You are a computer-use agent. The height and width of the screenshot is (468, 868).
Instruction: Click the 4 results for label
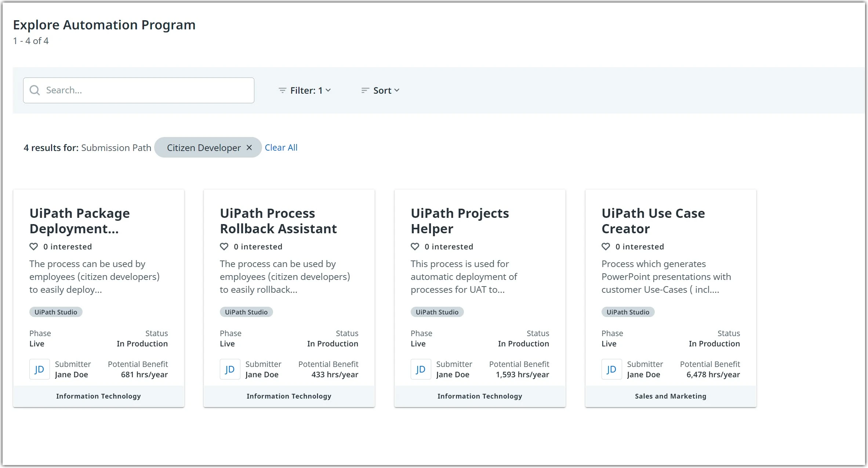pyautogui.click(x=51, y=148)
